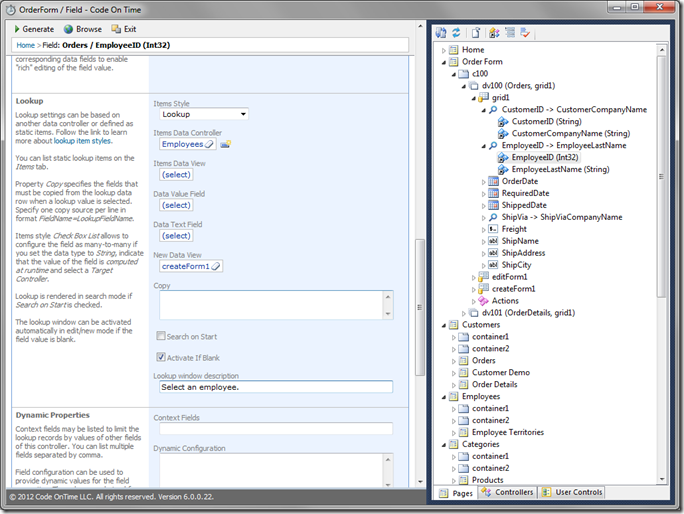Switch to the User Controls tab
This screenshot has width=684, height=514.
[572, 492]
